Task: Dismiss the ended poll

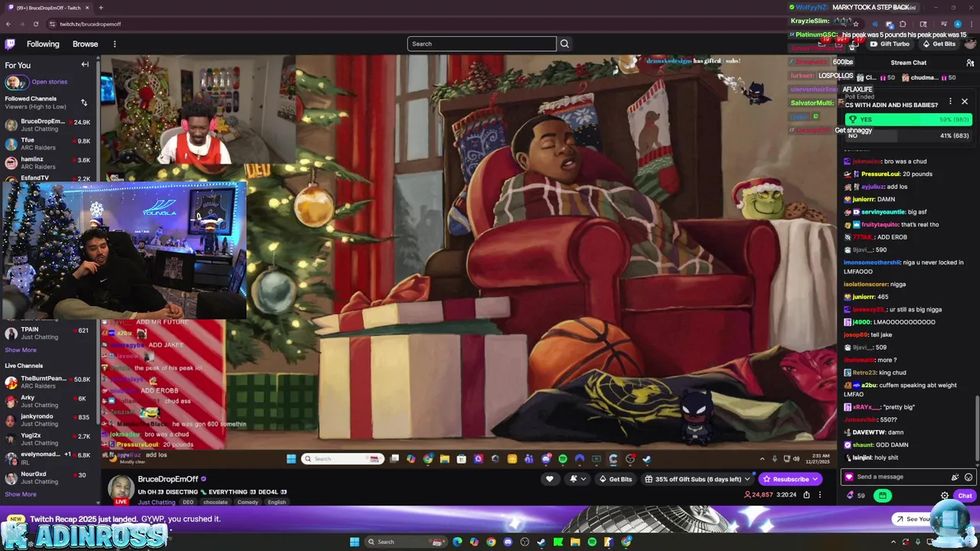Action: click(965, 101)
